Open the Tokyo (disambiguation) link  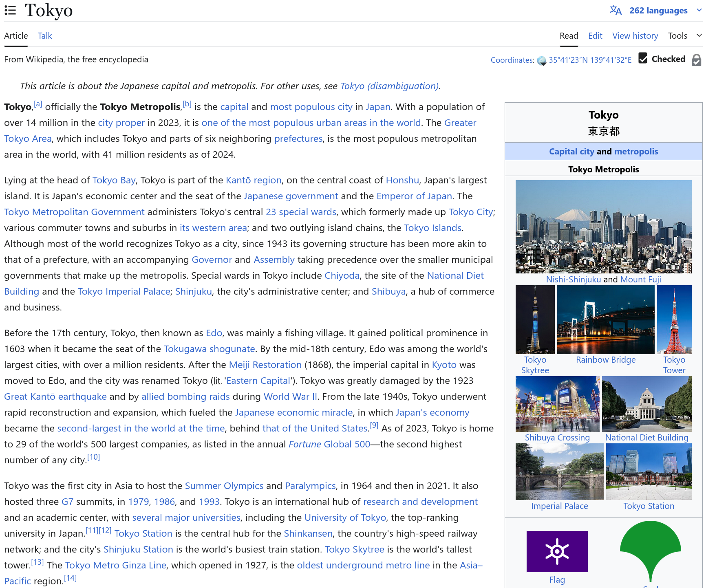click(x=389, y=86)
